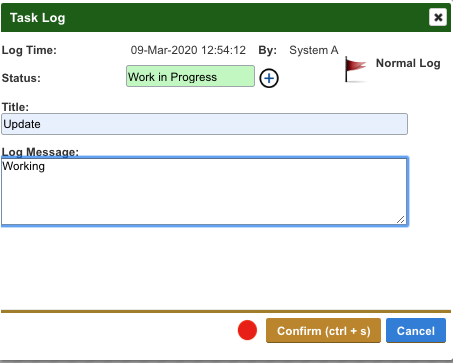Click the Title: label
Image resolution: width=453 pixels, height=363 pixels.
click(x=15, y=107)
